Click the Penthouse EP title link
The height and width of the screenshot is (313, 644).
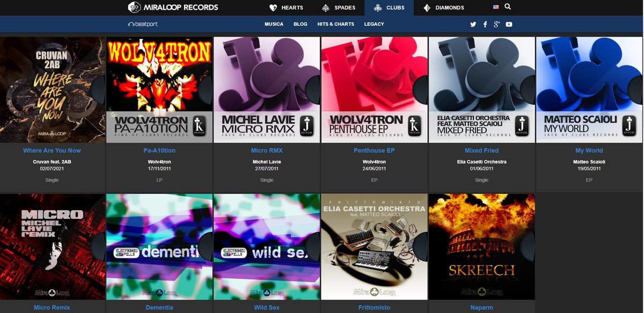[x=374, y=151]
